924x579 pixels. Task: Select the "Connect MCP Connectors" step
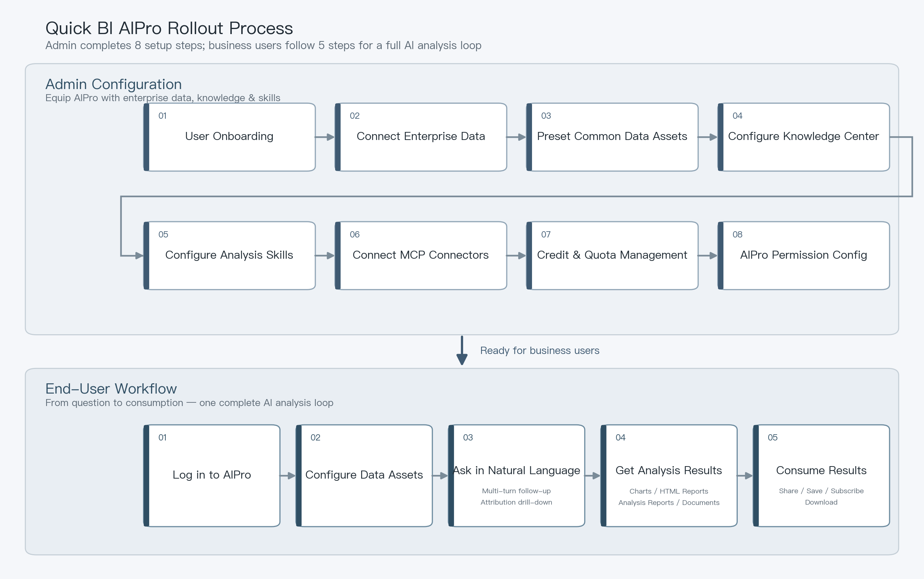(421, 255)
